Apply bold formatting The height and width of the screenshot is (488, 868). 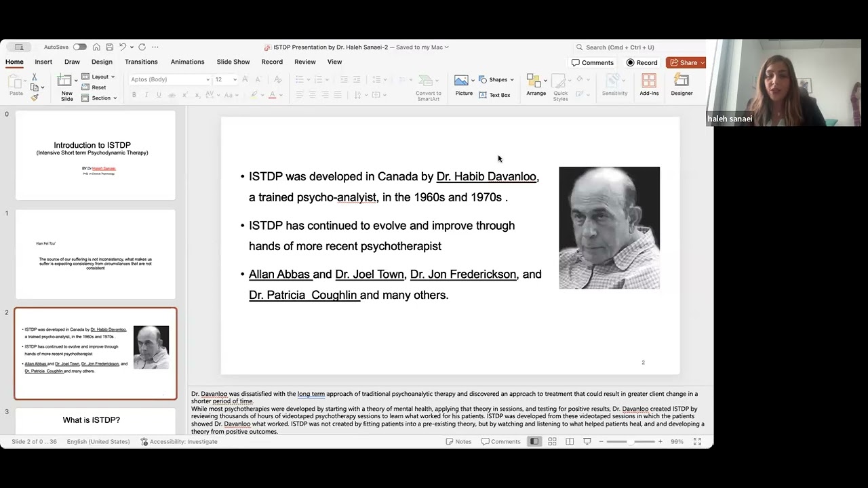(134, 95)
